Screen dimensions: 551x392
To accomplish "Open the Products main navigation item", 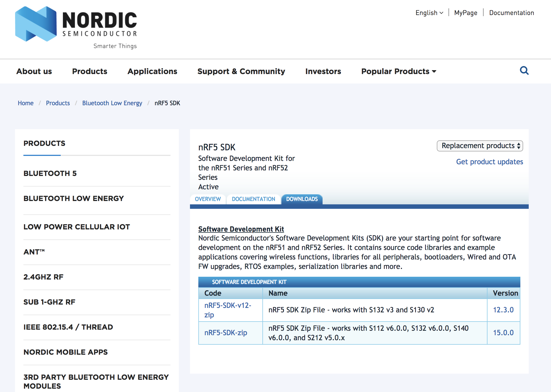I will [90, 71].
